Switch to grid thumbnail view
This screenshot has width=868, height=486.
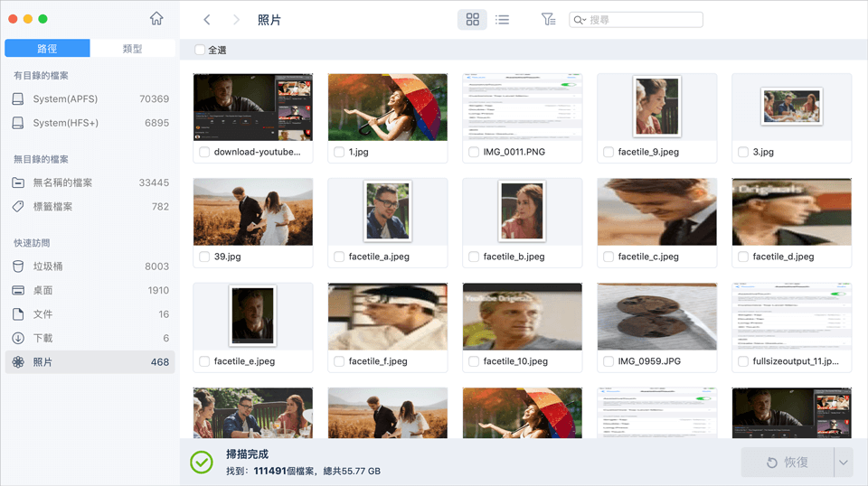click(x=472, y=20)
